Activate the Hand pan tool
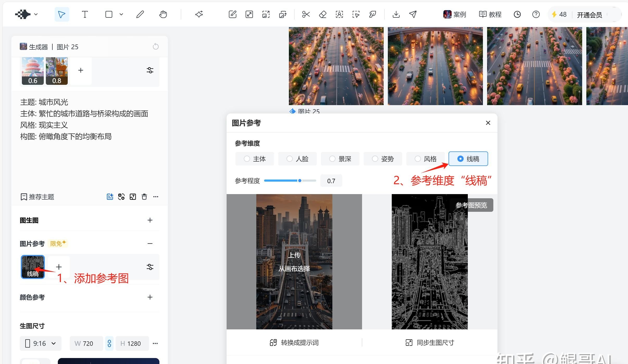628x364 pixels. [163, 14]
